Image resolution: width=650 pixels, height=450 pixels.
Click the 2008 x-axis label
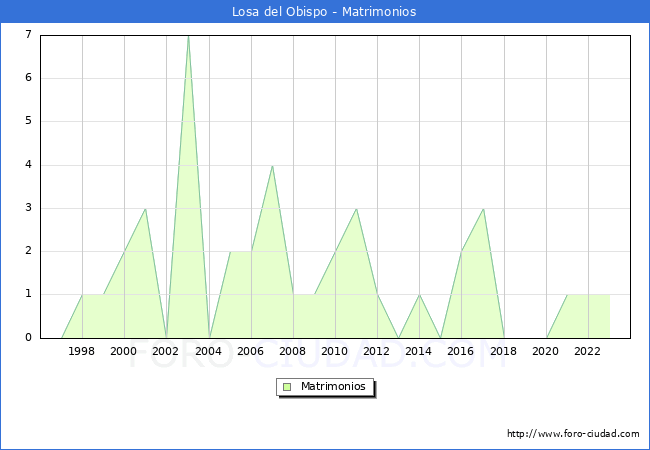pyautogui.click(x=293, y=351)
